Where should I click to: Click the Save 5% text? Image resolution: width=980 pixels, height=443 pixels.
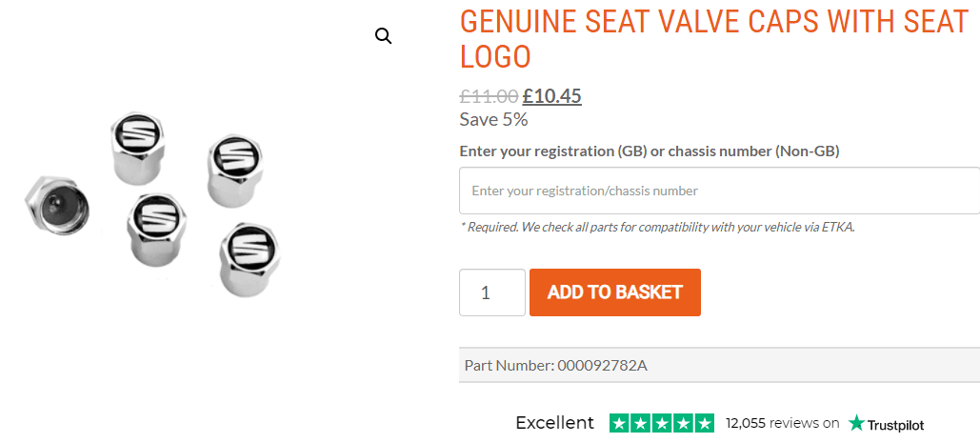493,119
